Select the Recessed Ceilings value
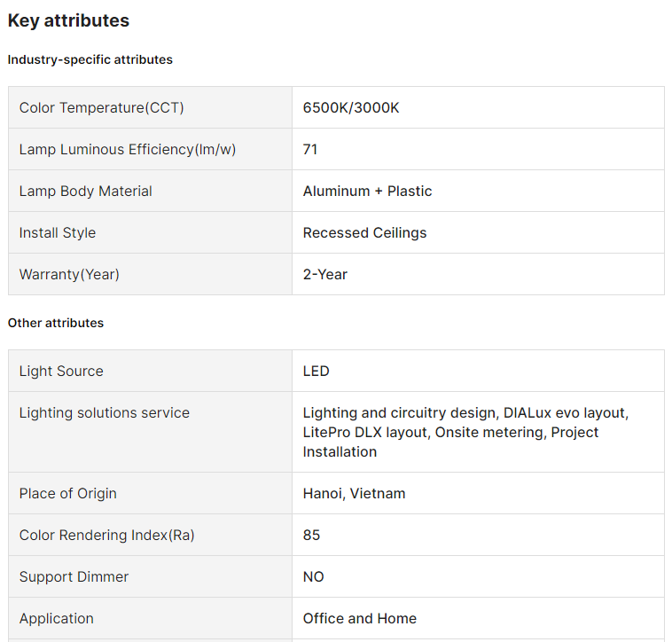Screen dimensions: 672x642 (x=364, y=232)
